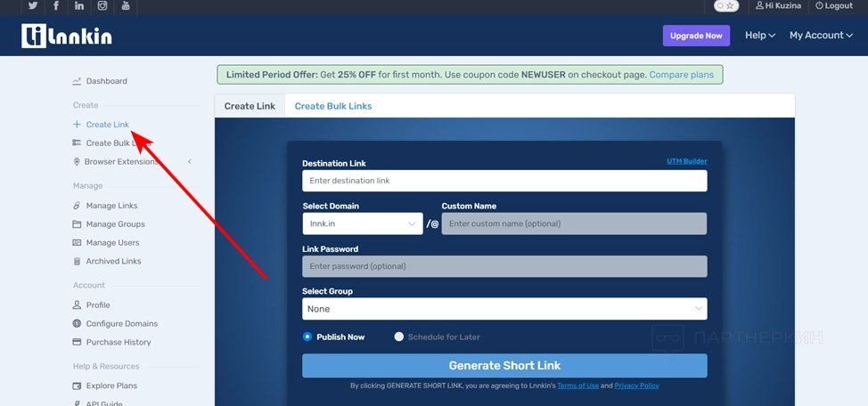868x406 pixels.
Task: Click the Logout link
Action: tap(834, 5)
